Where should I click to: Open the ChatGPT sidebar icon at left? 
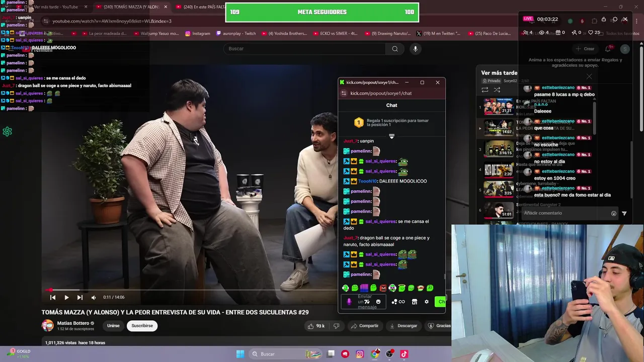(x=7, y=131)
